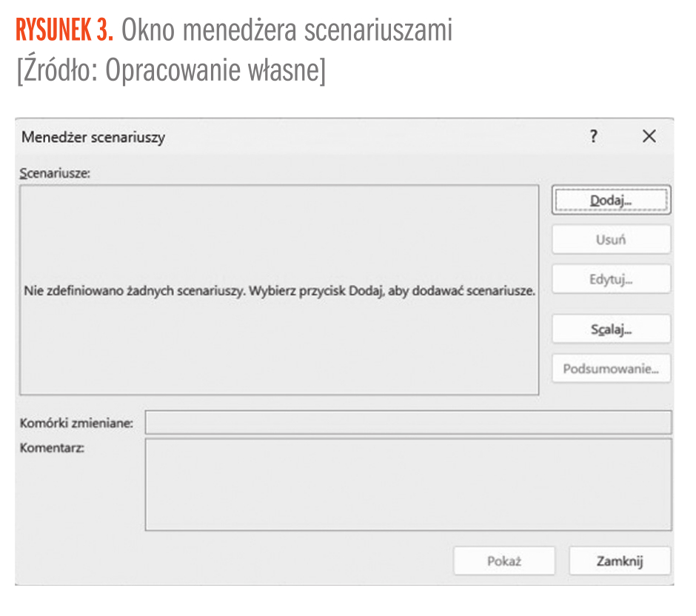Click the Scenariusze: label

[55, 173]
